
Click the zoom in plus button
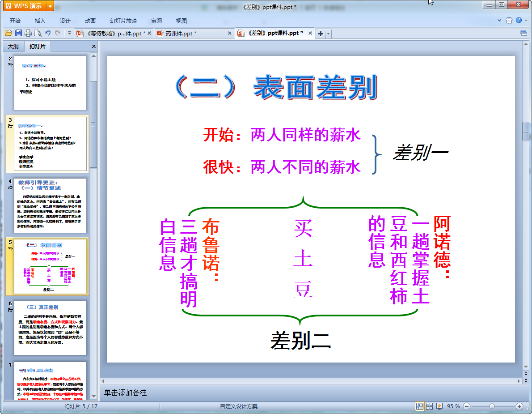tap(519, 406)
